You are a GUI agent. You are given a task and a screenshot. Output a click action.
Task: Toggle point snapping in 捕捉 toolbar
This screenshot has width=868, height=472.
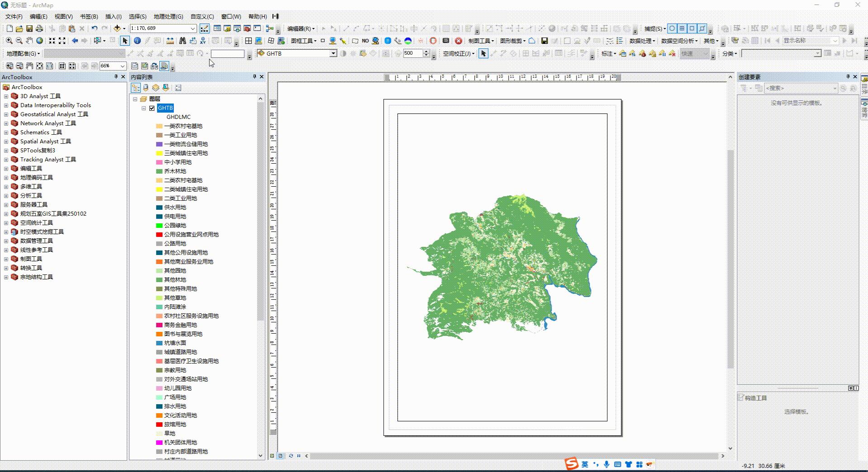click(672, 28)
